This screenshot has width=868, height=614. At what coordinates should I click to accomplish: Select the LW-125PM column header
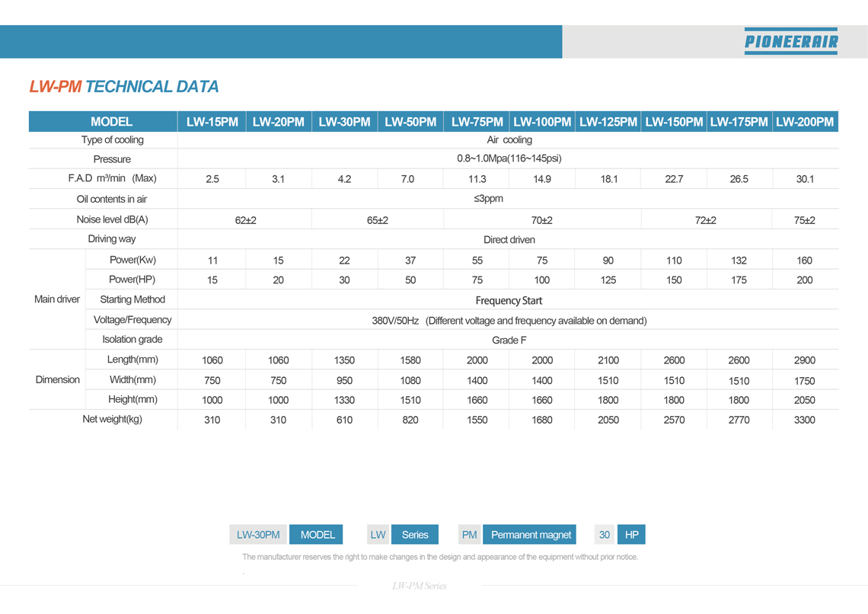(608, 122)
